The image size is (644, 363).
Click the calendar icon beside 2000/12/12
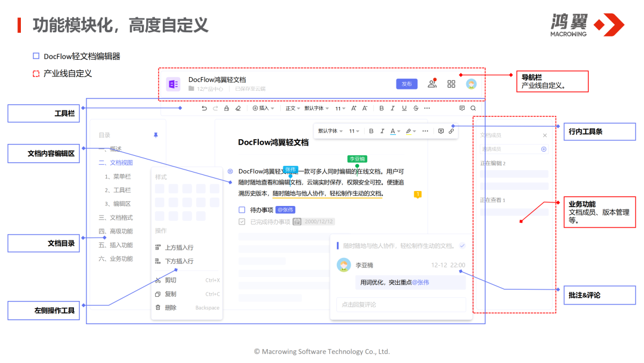(297, 222)
